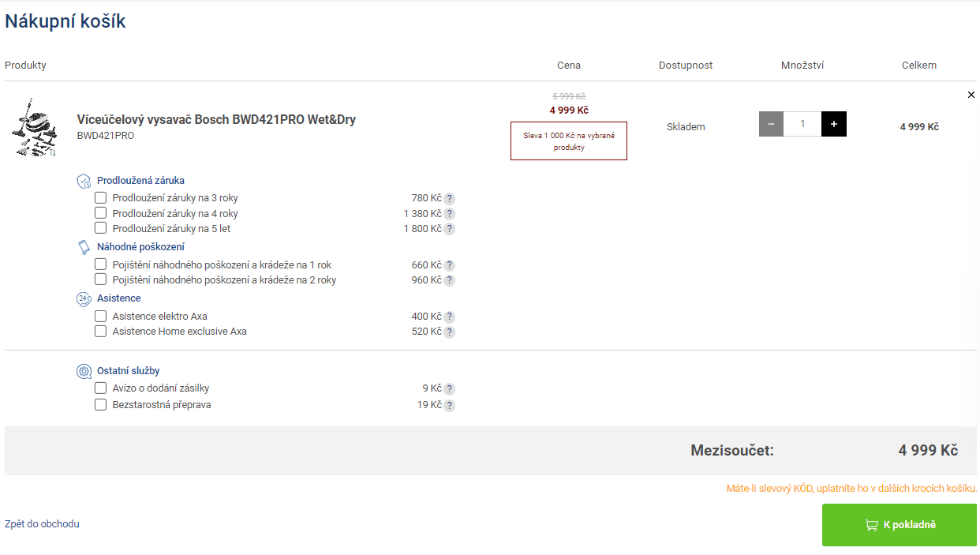980x555 pixels.
Task: Click help icon for 3-year warranty extension
Action: (450, 199)
